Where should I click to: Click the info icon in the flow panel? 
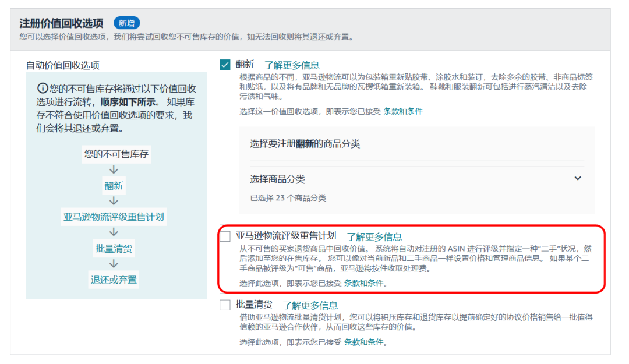click(x=43, y=88)
